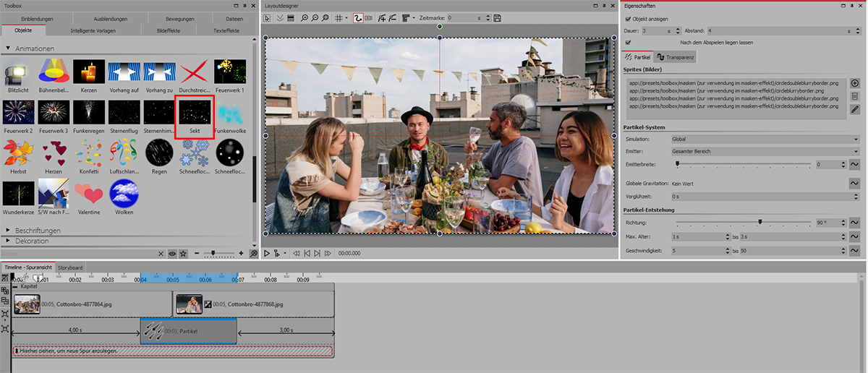Open the Simulation dropdown

(761, 139)
